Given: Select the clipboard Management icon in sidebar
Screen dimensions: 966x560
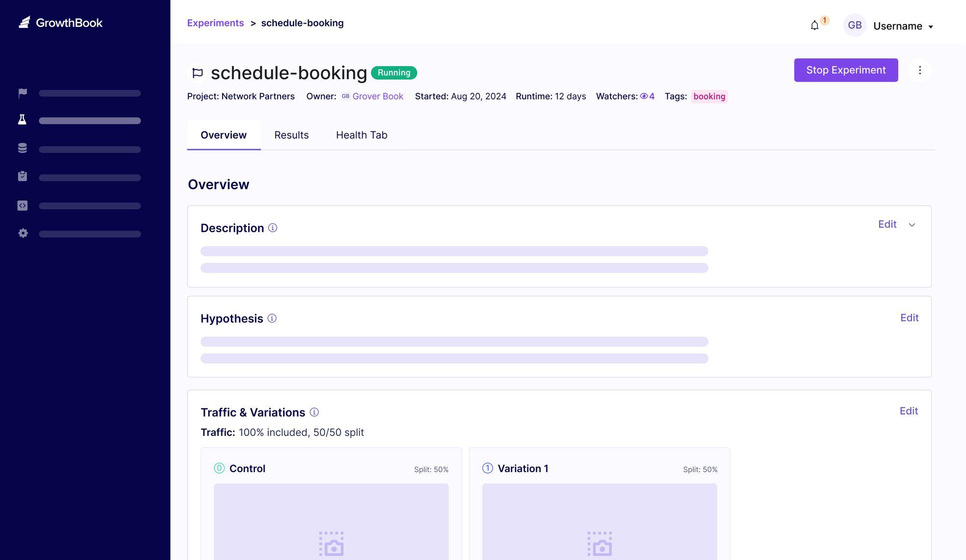Looking at the screenshot, I should click(22, 176).
